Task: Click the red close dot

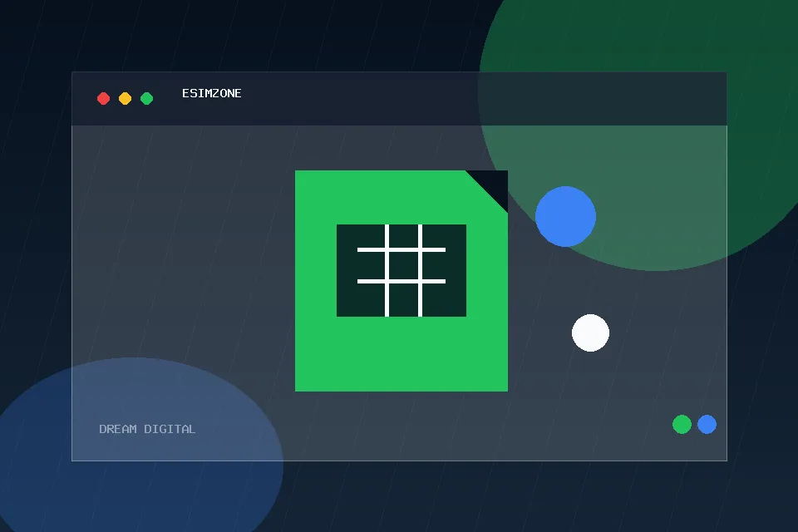Action: pyautogui.click(x=103, y=98)
